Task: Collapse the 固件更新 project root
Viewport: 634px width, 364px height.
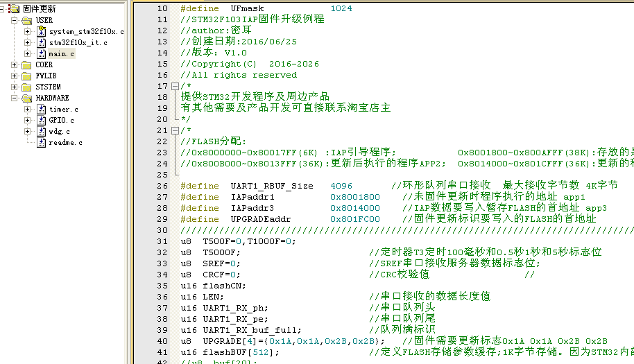Action: 1,9
